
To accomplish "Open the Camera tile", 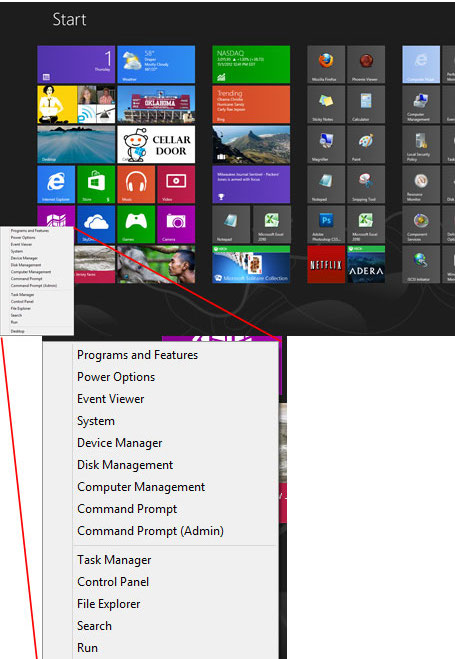I will point(176,224).
